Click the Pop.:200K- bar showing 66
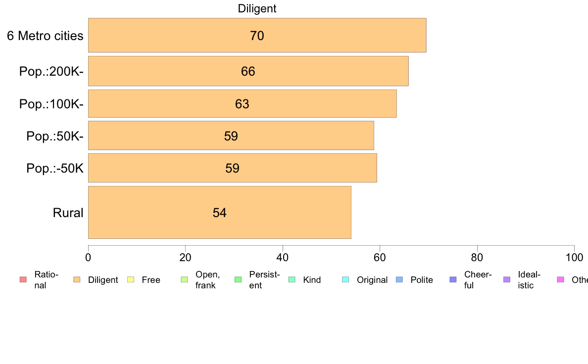Viewport: 588px width, 364px height. click(248, 71)
